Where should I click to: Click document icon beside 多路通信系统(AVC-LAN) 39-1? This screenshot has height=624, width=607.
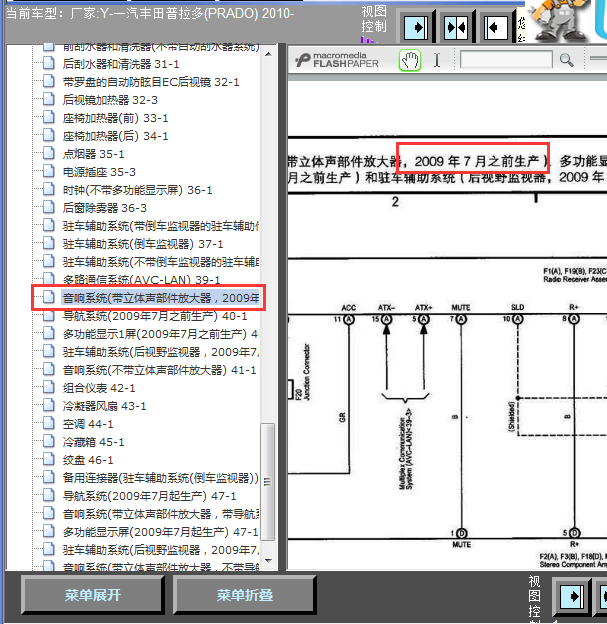[x=49, y=279]
